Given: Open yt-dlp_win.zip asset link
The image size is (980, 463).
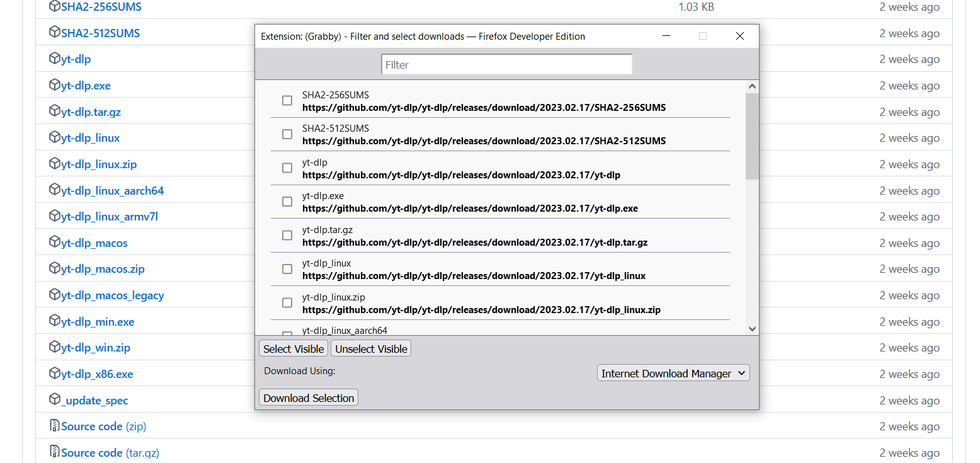Looking at the screenshot, I should (96, 348).
